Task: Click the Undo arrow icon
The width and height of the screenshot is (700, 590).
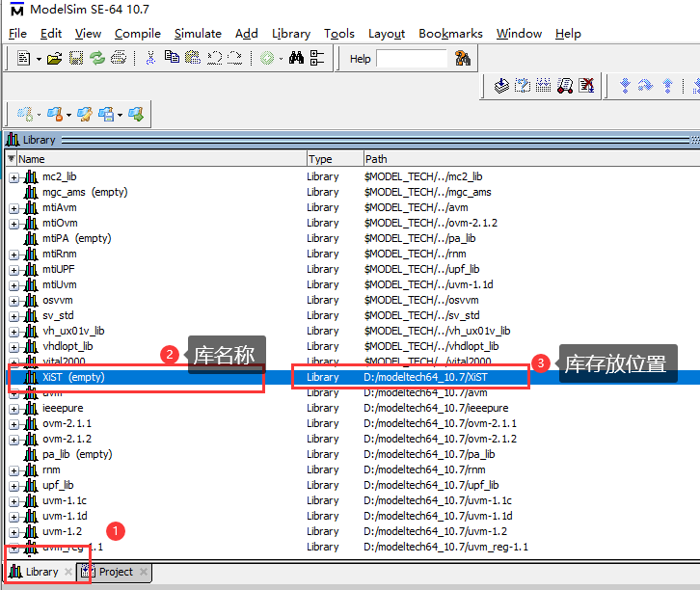Action: coord(215,58)
